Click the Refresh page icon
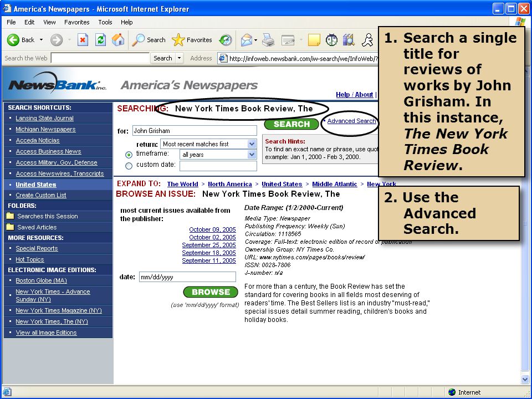 (100, 40)
